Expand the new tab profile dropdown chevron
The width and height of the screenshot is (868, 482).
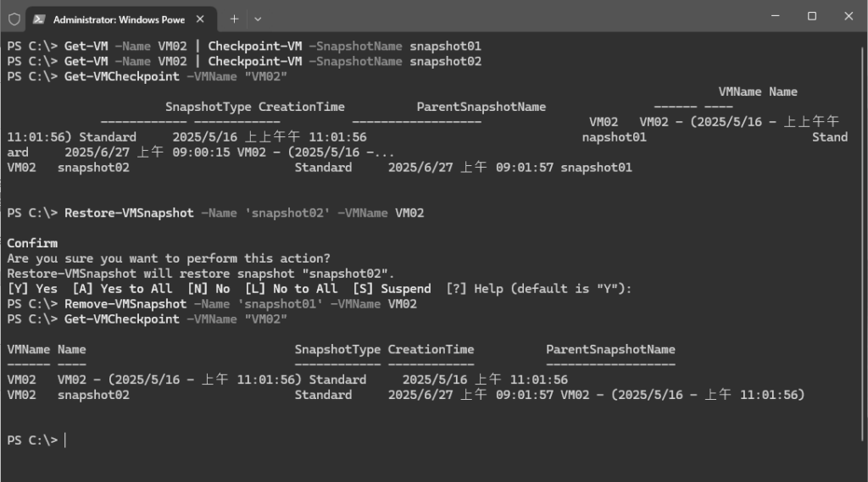point(258,19)
